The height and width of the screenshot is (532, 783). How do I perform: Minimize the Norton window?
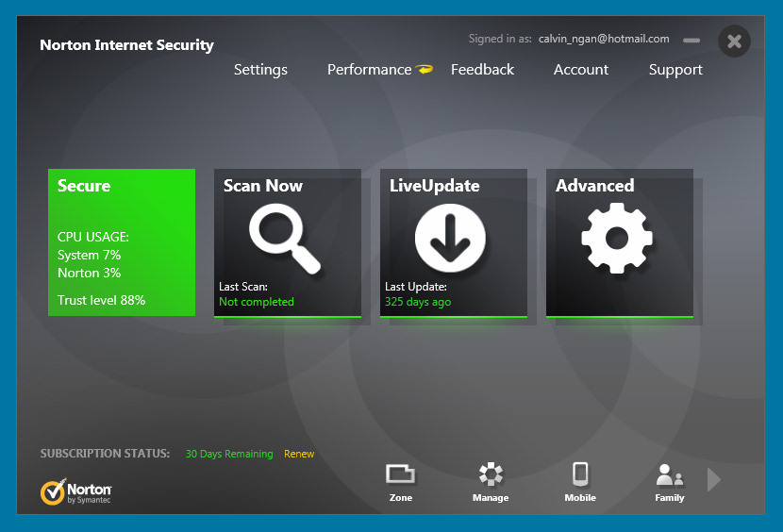(x=691, y=40)
